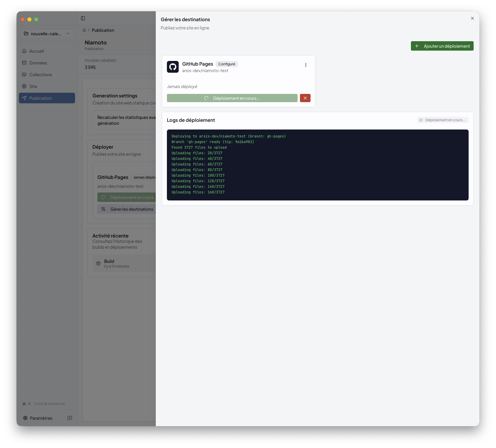Toggle the sidebar collapse icon
The width and height of the screenshot is (496, 448).
(x=83, y=18)
